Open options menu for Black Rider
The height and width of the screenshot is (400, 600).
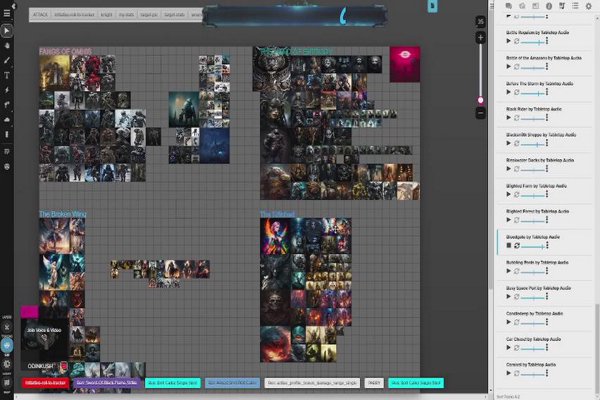pos(547,118)
